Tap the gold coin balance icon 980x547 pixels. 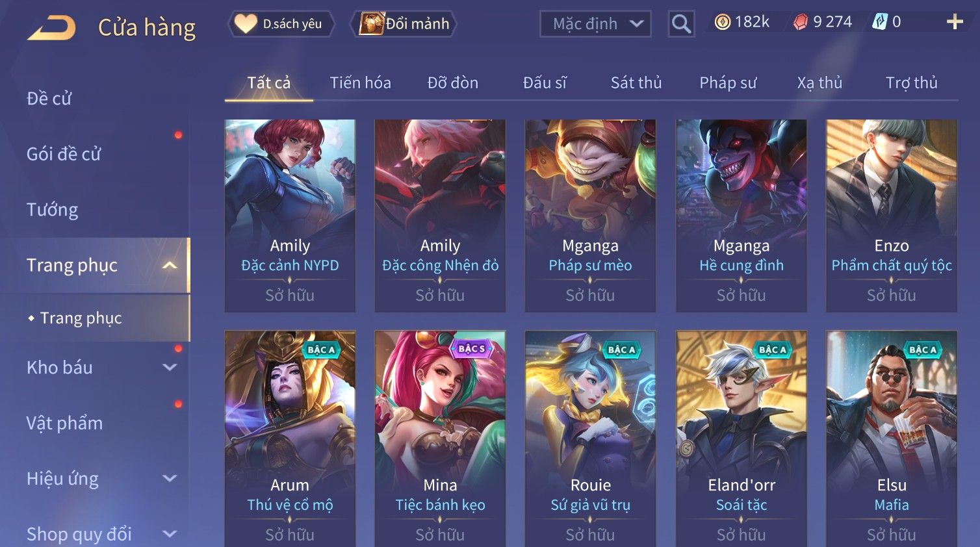pos(722,22)
